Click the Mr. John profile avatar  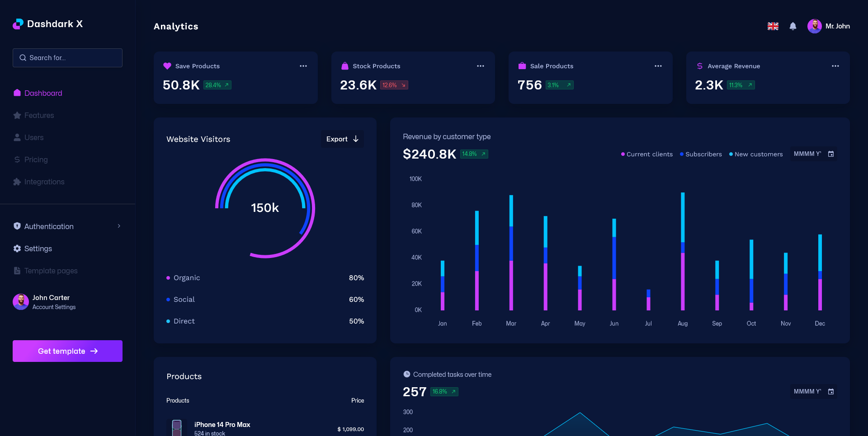(814, 26)
